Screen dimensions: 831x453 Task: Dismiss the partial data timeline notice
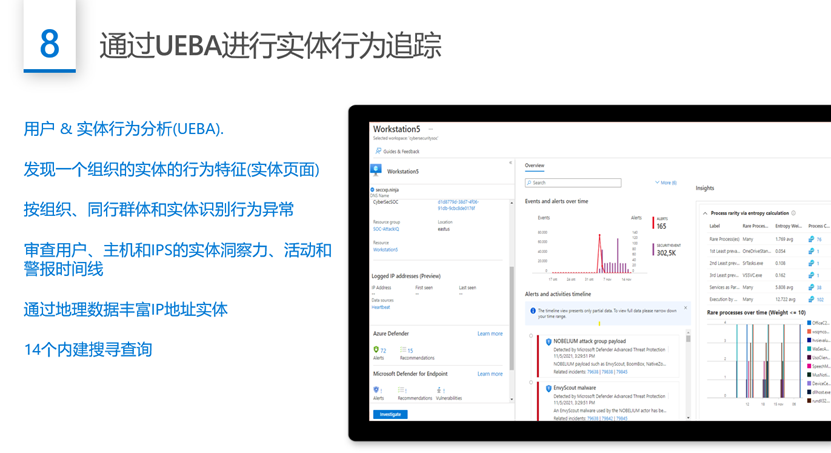click(685, 308)
